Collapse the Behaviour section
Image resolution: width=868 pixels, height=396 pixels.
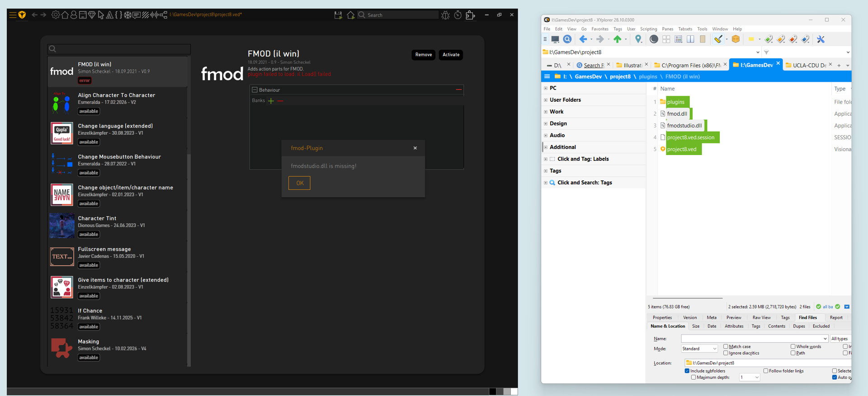tap(255, 90)
